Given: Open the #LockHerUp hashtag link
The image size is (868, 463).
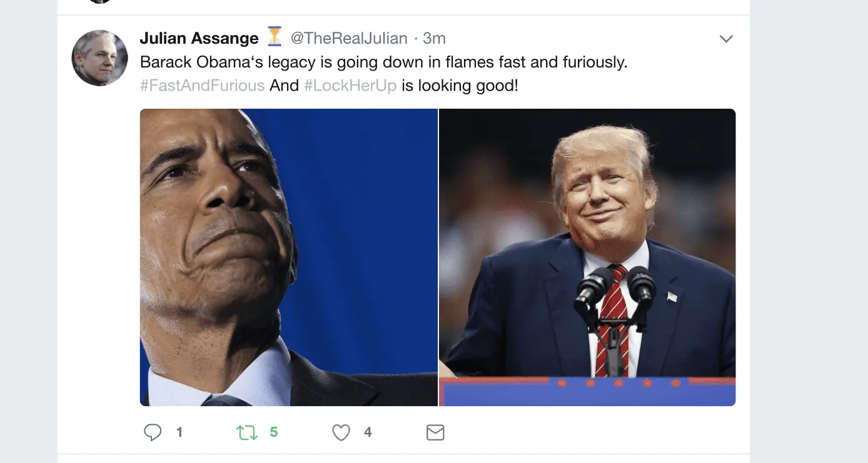Looking at the screenshot, I should coord(350,86).
